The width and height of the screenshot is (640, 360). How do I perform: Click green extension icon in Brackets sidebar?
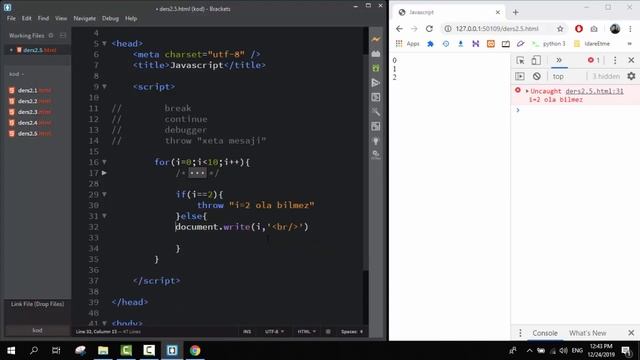coord(376,68)
